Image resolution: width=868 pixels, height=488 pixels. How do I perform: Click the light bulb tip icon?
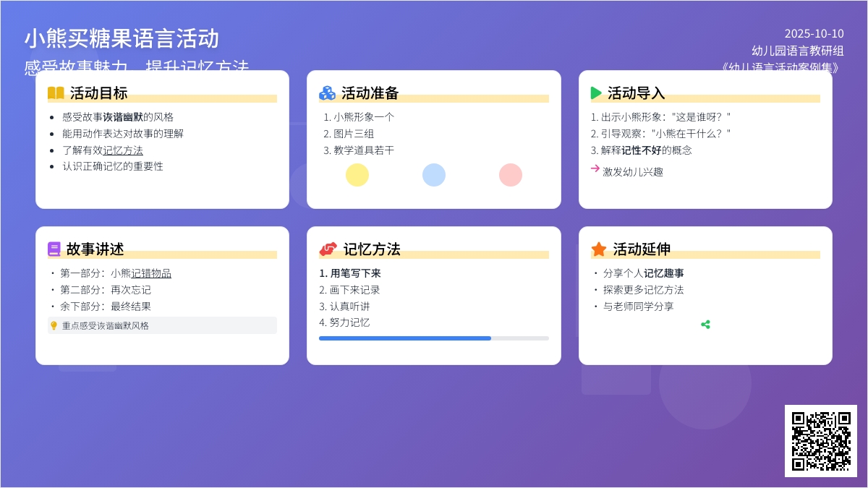pos(54,325)
